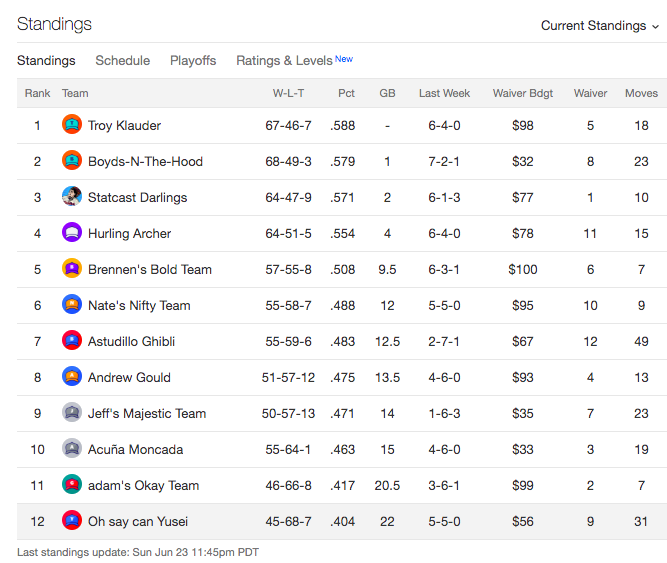Click Jeff's Majestic Team gray avatar
667x563 pixels.
point(72,412)
